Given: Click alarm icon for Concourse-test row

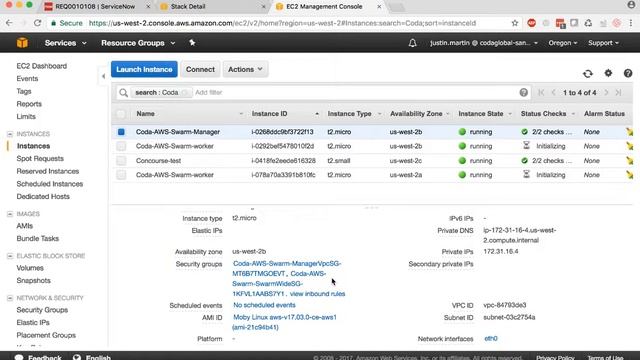Looking at the screenshot, I should [629, 161].
